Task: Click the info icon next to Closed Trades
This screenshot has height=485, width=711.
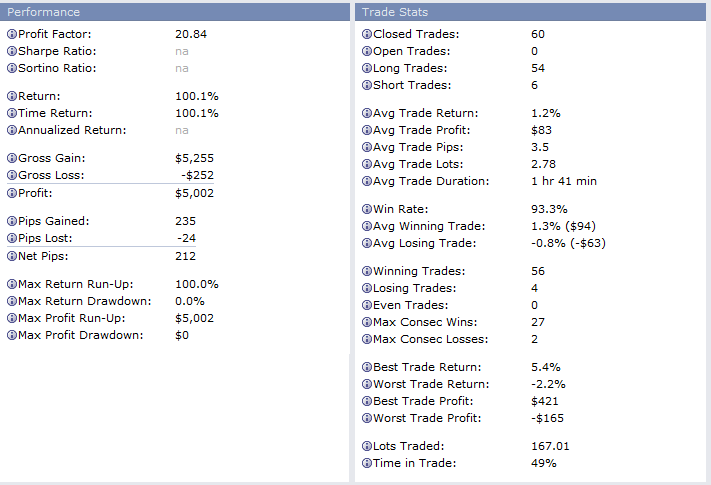Action: click(367, 34)
